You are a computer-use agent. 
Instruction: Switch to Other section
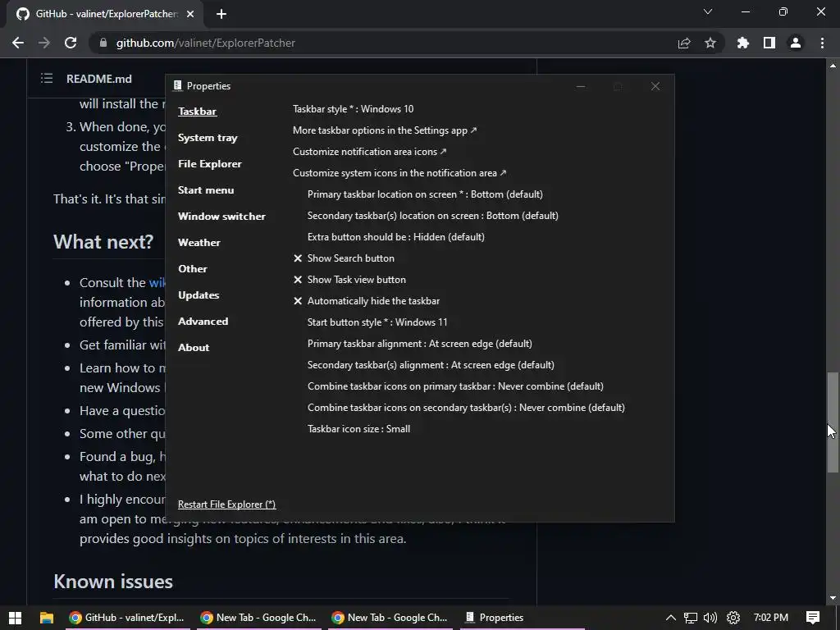[x=192, y=269]
